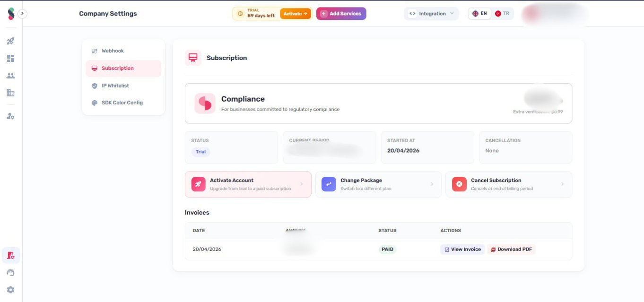Open the support headset icon in sidebar
The image size is (644, 302).
tap(10, 273)
